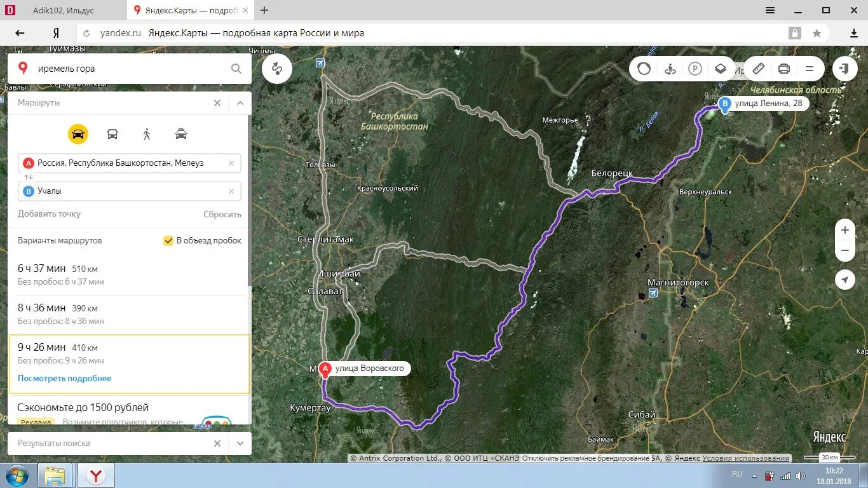Click the Yandex Я home button

[x=56, y=33]
